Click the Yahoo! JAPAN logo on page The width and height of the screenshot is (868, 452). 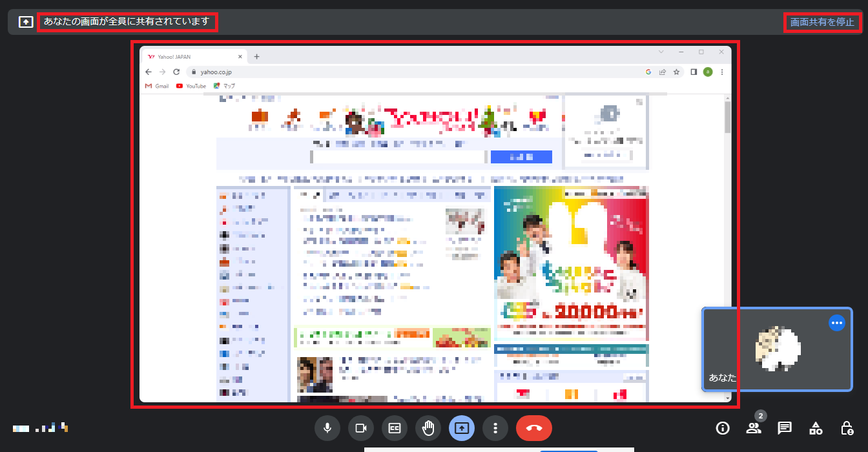click(433, 120)
